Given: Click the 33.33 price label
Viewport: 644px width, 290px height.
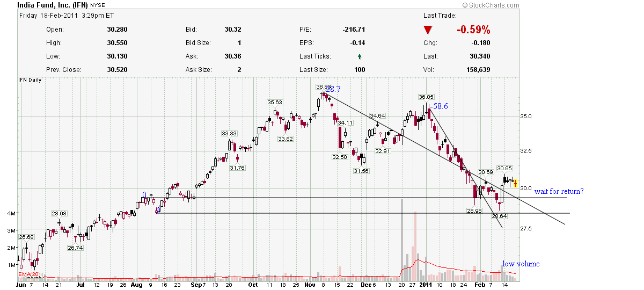Looking at the screenshot, I should point(229,133).
